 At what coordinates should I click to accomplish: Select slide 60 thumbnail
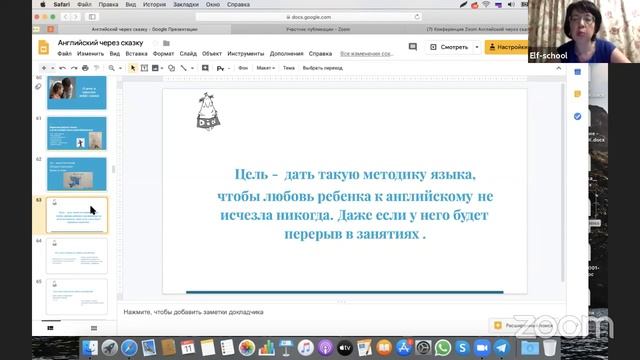(77, 93)
